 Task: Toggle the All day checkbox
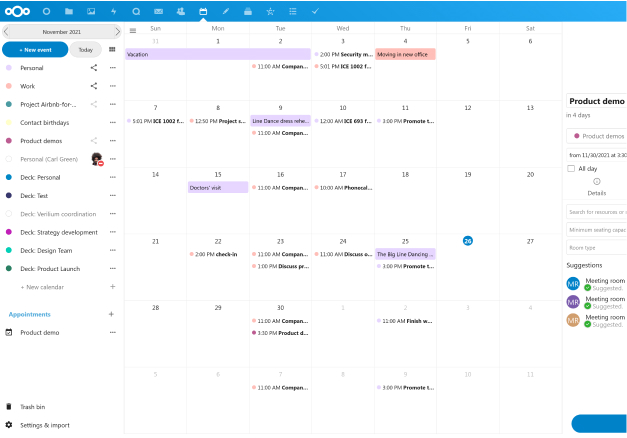pos(571,168)
